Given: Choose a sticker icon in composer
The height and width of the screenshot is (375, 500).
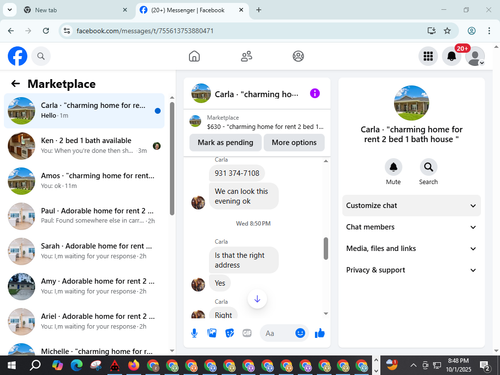Looking at the screenshot, I should pos(229,333).
